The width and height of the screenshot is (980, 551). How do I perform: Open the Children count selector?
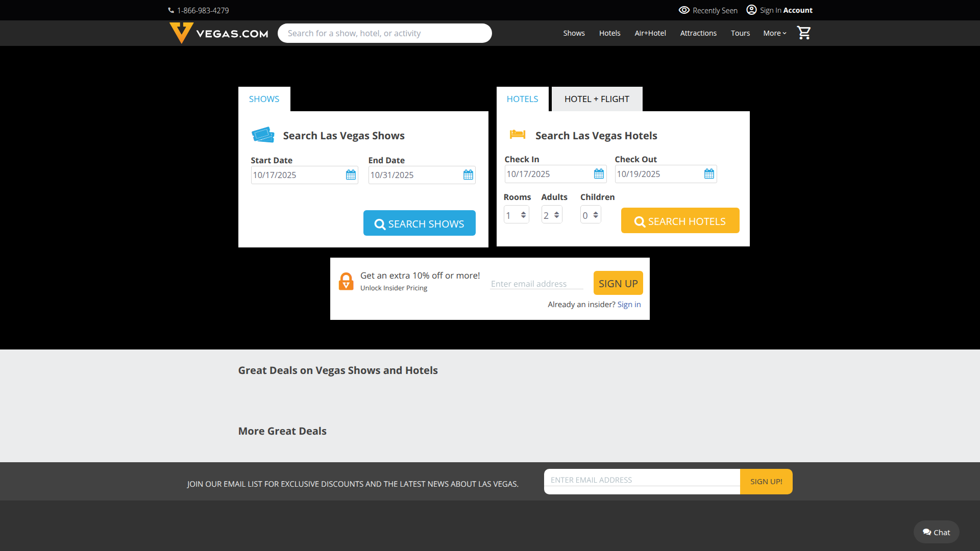(591, 215)
